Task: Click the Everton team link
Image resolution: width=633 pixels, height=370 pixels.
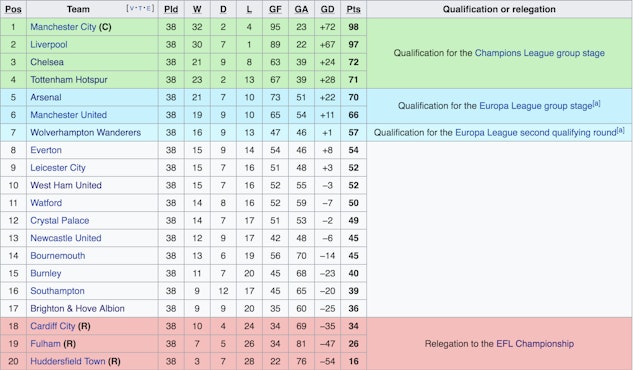Action: [x=46, y=150]
